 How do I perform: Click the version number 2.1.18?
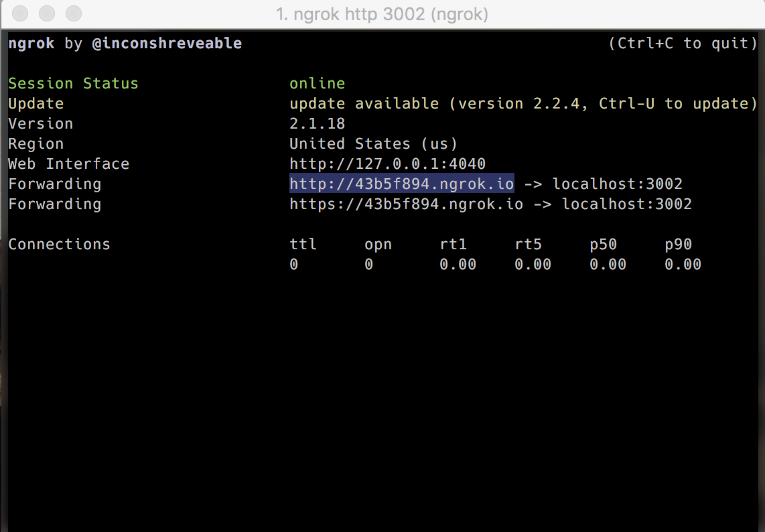point(317,123)
